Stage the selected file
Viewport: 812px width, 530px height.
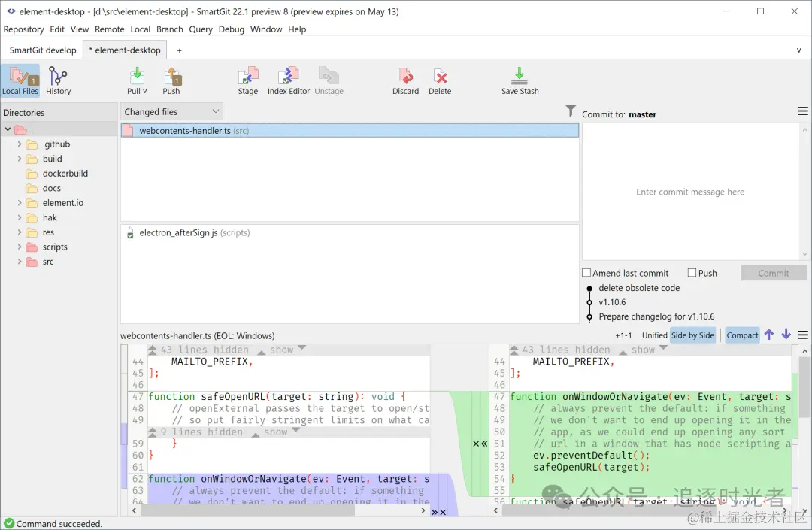click(x=248, y=80)
